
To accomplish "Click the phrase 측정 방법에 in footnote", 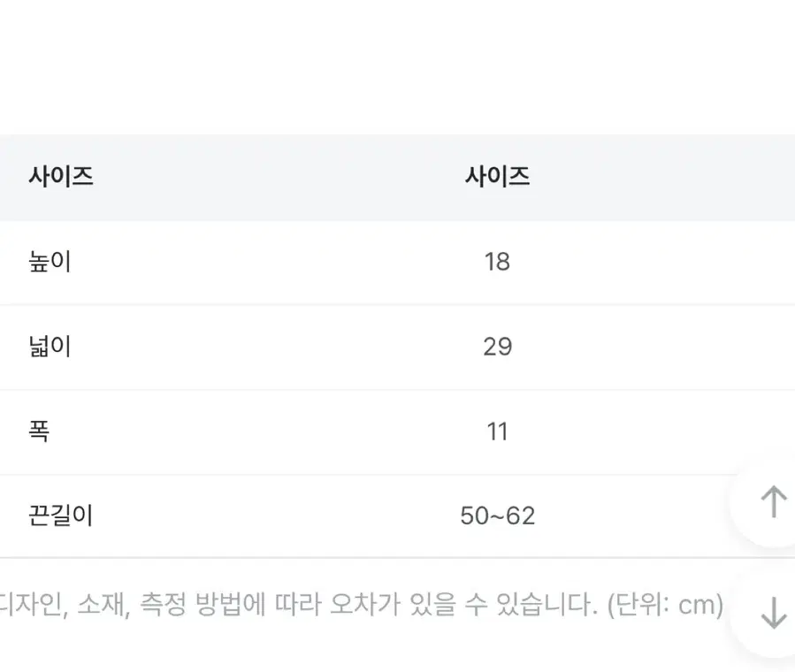I will tap(203, 605).
